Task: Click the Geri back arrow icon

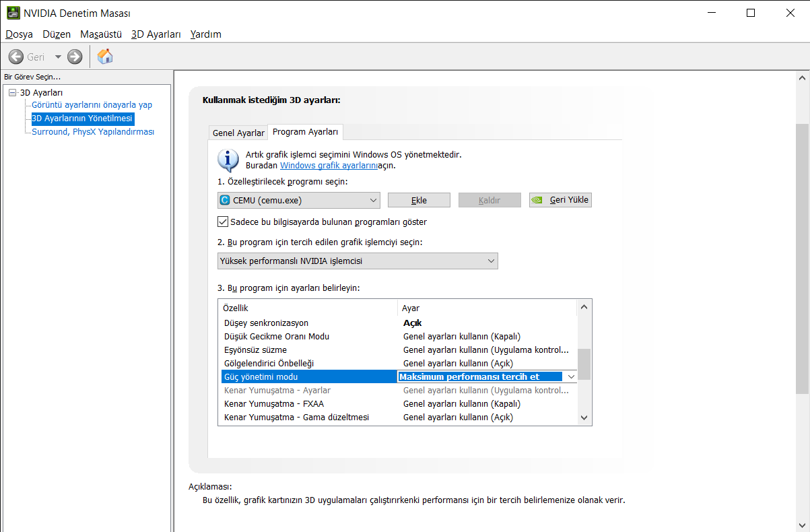Action: pos(16,57)
